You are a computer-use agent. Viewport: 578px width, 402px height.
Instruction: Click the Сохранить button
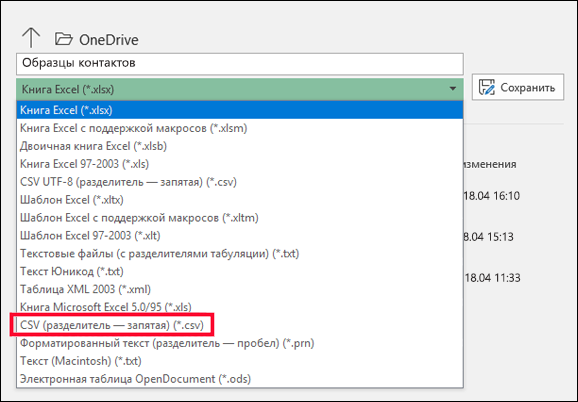click(518, 87)
